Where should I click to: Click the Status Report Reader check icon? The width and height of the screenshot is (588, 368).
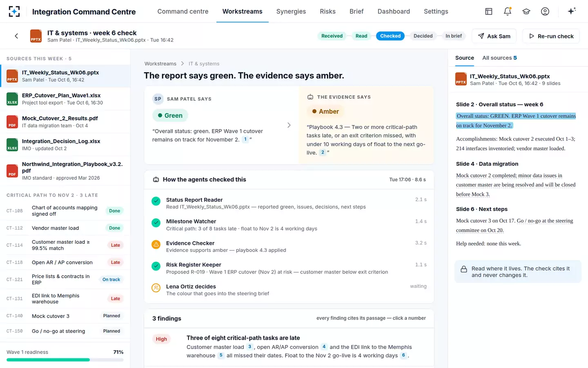pyautogui.click(x=156, y=201)
